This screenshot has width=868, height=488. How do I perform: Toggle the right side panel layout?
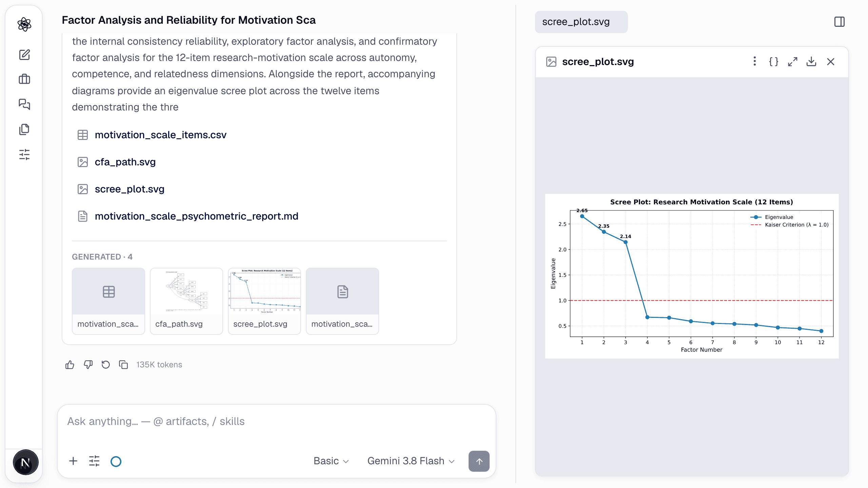coord(840,22)
